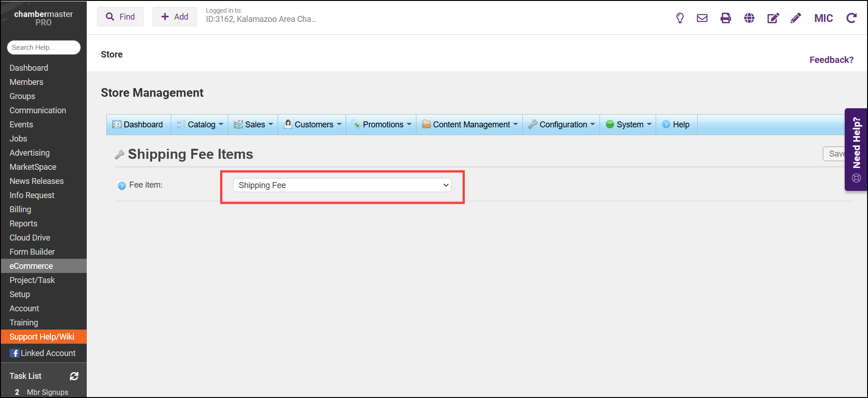Click the printer icon
Viewport: 868px width, 398px height.
tap(726, 18)
